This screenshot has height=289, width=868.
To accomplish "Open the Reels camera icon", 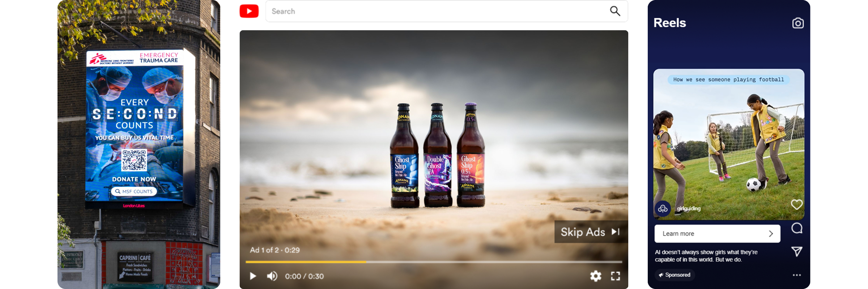I will click(798, 23).
